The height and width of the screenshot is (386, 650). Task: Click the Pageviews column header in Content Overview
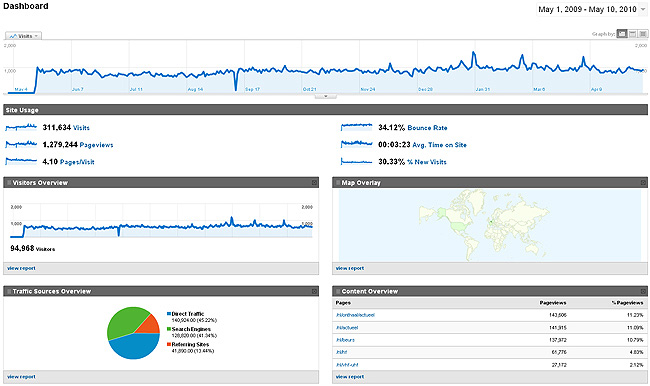[x=553, y=303]
